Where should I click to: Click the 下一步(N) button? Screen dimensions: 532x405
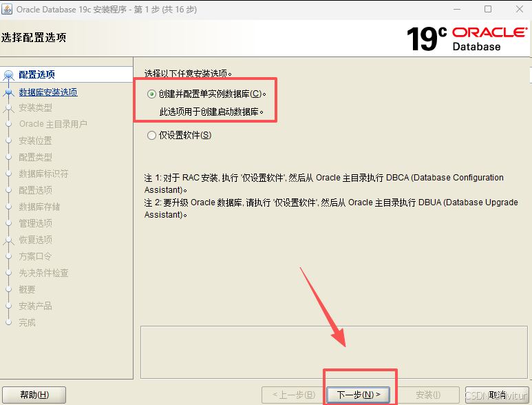pos(359,395)
